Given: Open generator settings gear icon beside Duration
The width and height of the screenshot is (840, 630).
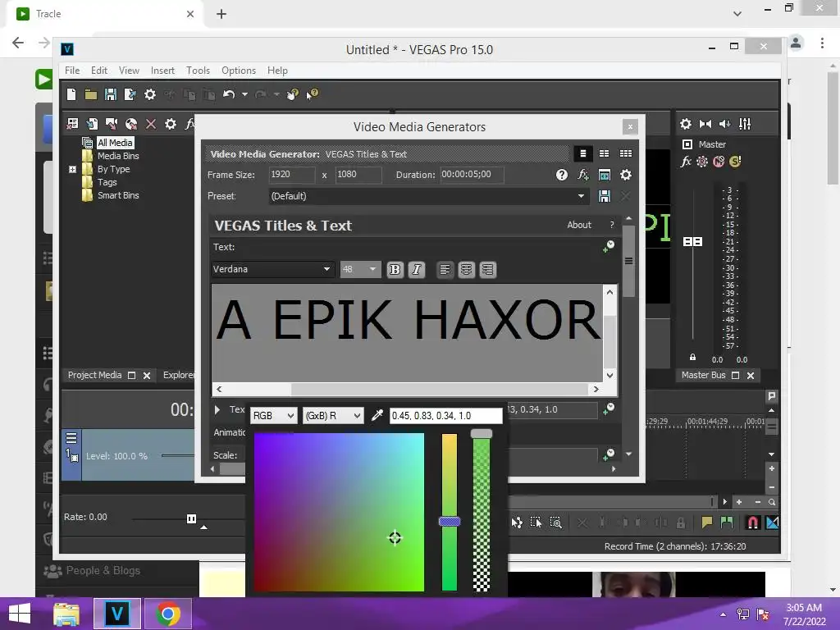Looking at the screenshot, I should click(626, 175).
